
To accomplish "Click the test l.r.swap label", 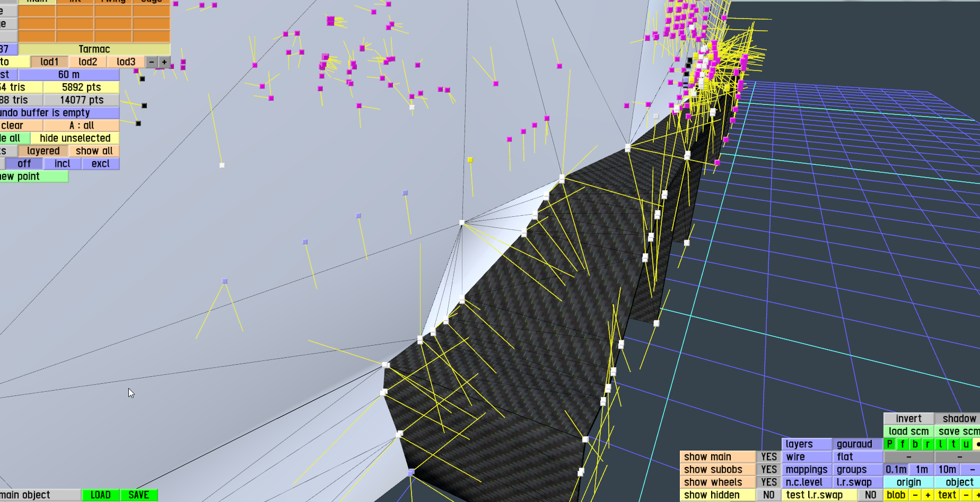I will pyautogui.click(x=820, y=495).
